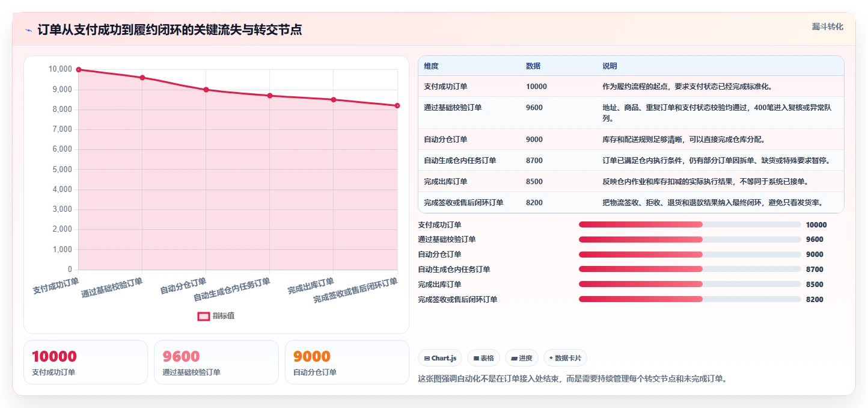Screen dimensions: 868x408
Task: Click the progress bar for 自动生成仓内任务订单
Action: [690, 270]
